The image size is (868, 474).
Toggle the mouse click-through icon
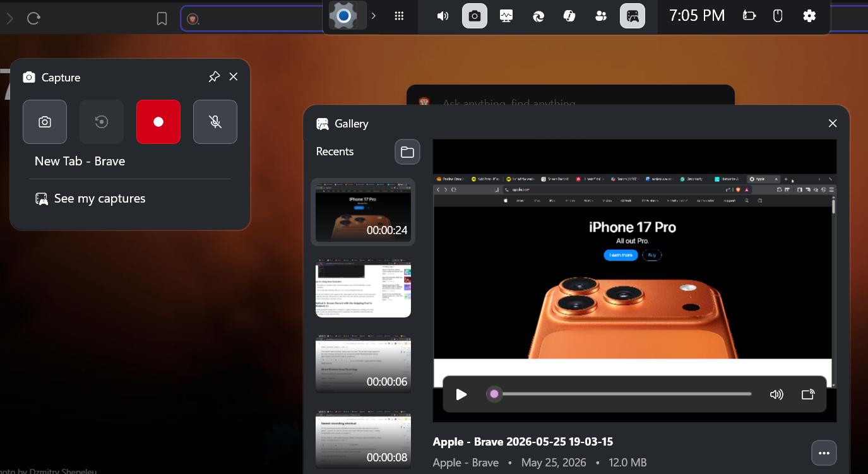click(778, 16)
